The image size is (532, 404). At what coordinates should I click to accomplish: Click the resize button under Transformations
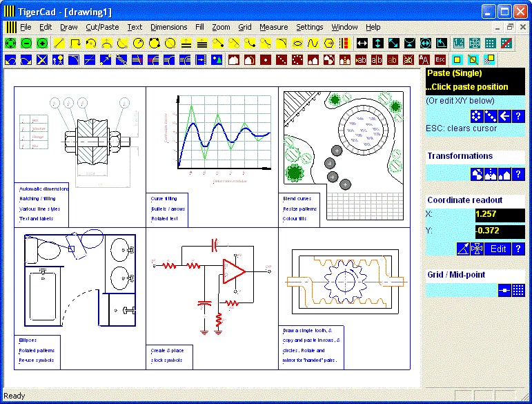tap(504, 175)
